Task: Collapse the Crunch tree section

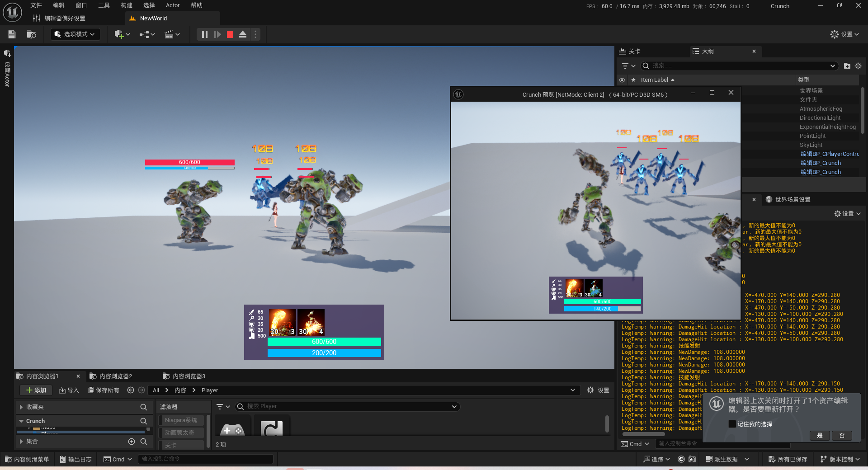Action: 21,421
